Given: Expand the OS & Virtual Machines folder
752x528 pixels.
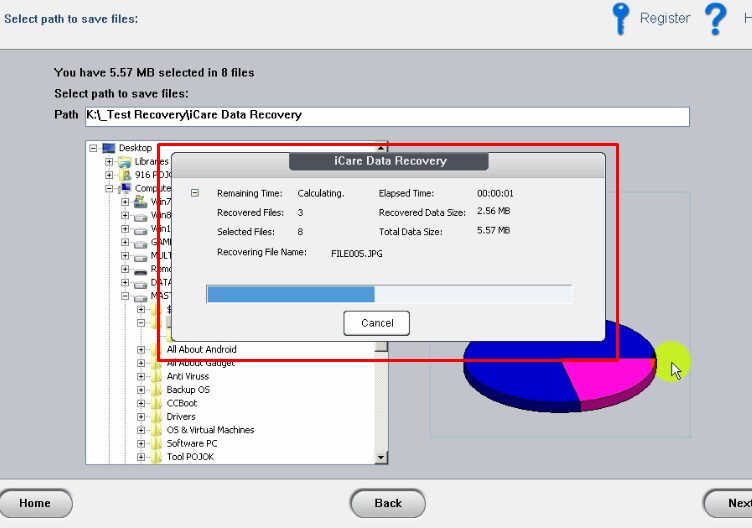Looking at the screenshot, I should [141, 430].
